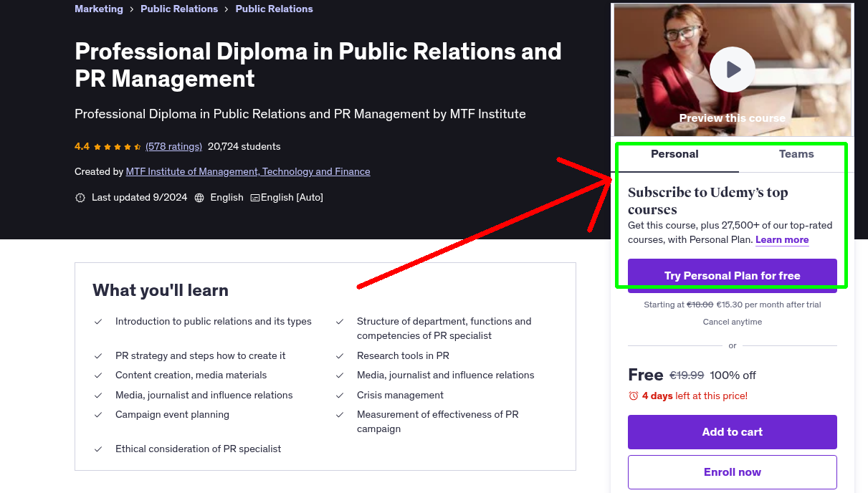Click 'Measurement of effectiveness of PR campaign' item
The height and width of the screenshot is (493, 868).
438,422
